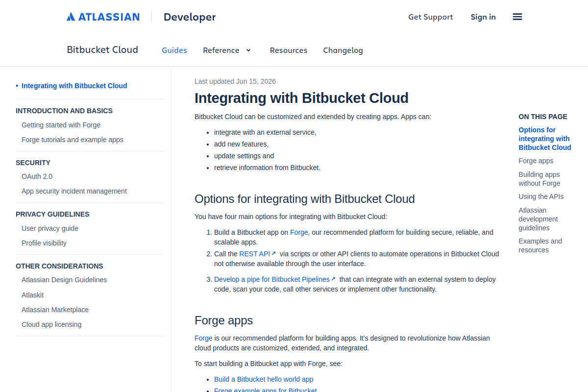Expand the Reference dropdown chevron
The image size is (588, 392).
[248, 50]
